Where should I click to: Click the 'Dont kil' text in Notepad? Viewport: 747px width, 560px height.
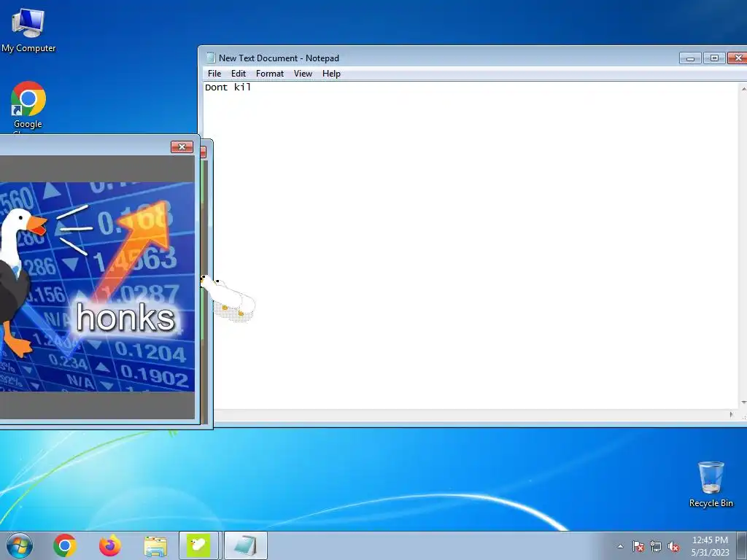(228, 87)
